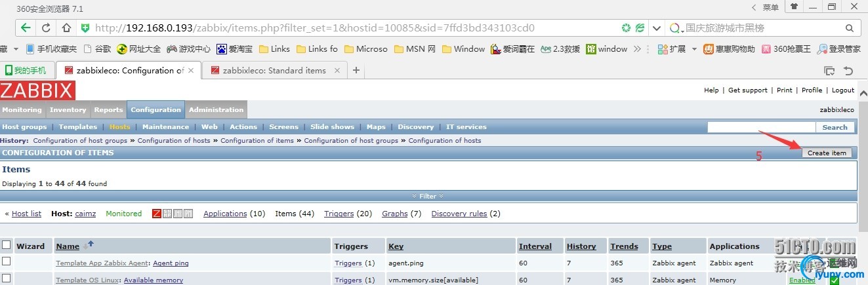This screenshot has width=868, height=285.
Task: Open the dropdown arrow next to 扩展
Action: coord(694,49)
